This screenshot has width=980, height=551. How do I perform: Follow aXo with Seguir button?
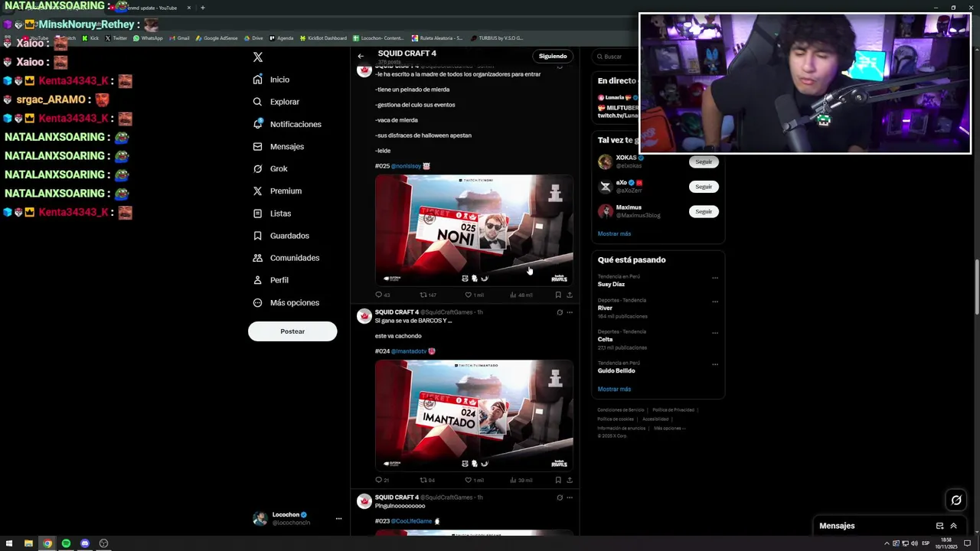pos(704,187)
